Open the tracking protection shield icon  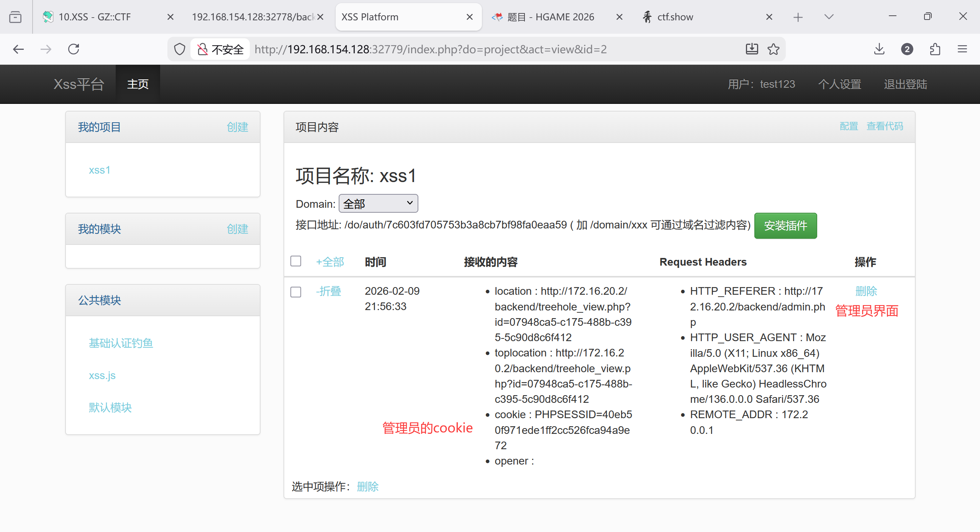tap(179, 49)
